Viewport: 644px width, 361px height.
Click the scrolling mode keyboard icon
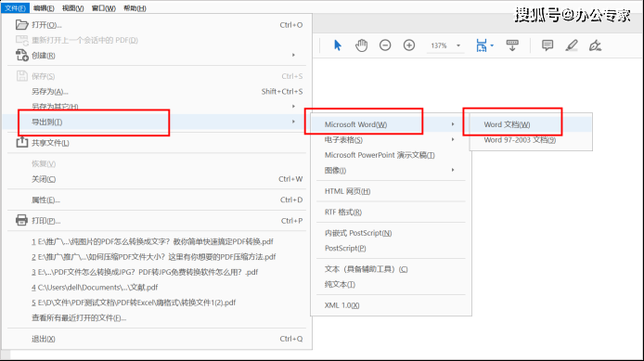point(512,45)
